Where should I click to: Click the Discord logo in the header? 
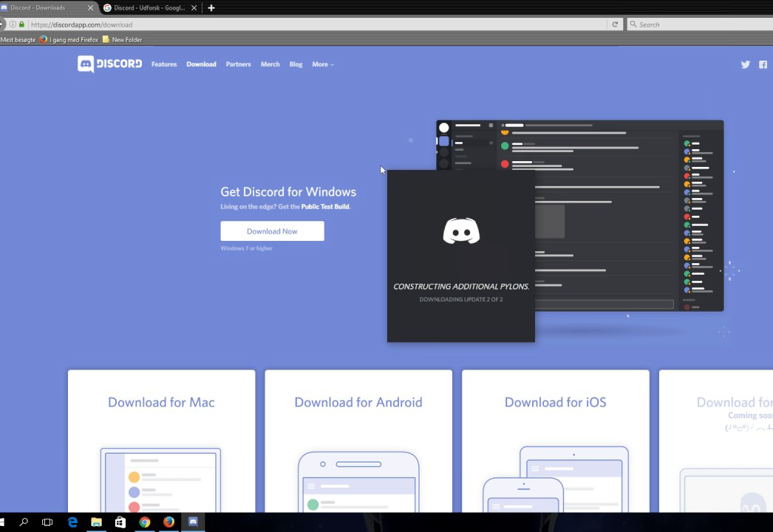[109, 64]
